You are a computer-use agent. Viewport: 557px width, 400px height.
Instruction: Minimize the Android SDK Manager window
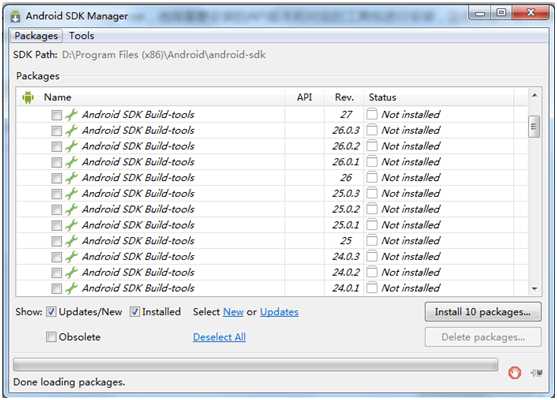point(480,13)
